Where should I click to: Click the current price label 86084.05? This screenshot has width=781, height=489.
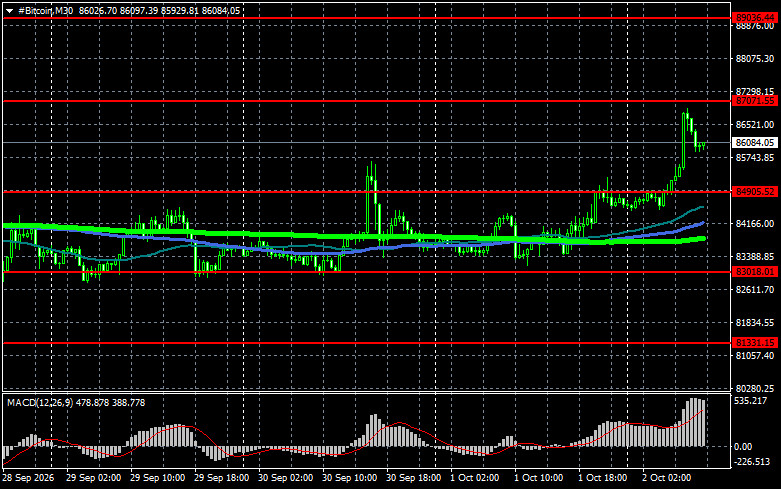755,143
